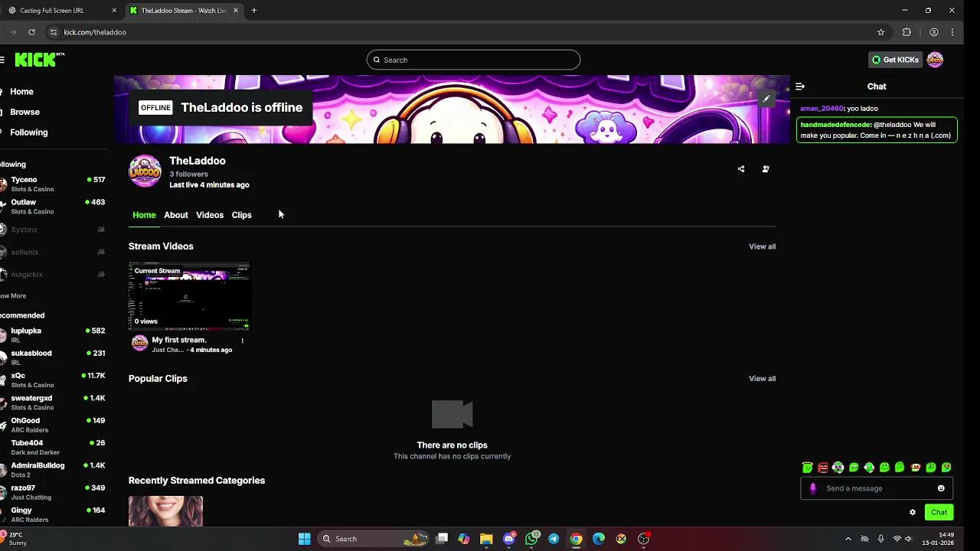Select the Home tab of the channel
The height and width of the screenshot is (551, 980).
click(144, 215)
